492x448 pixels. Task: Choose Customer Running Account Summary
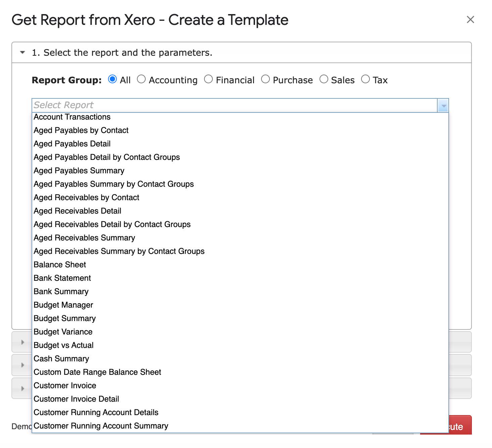coord(240,426)
